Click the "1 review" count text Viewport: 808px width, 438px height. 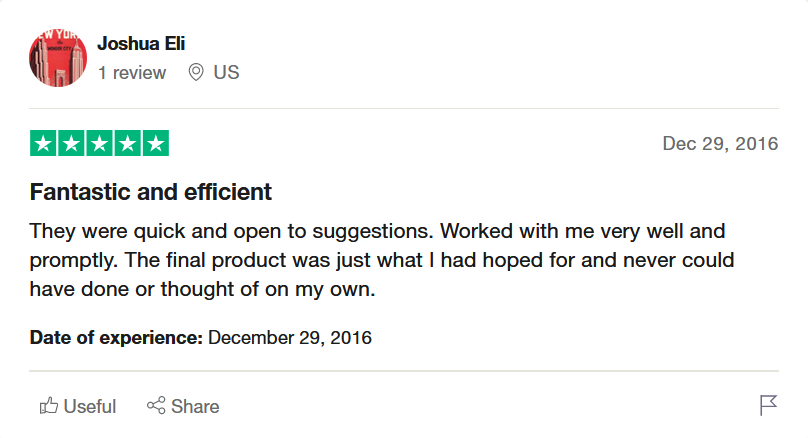click(132, 73)
